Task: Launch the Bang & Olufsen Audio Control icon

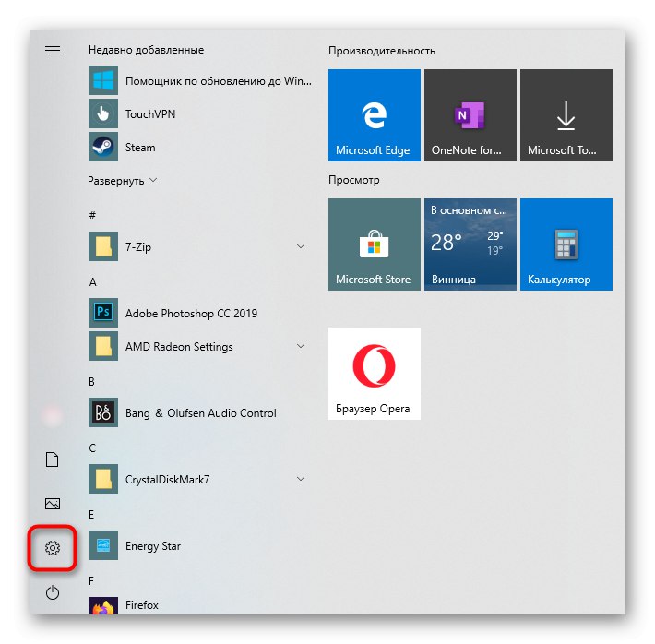Action: tap(103, 412)
